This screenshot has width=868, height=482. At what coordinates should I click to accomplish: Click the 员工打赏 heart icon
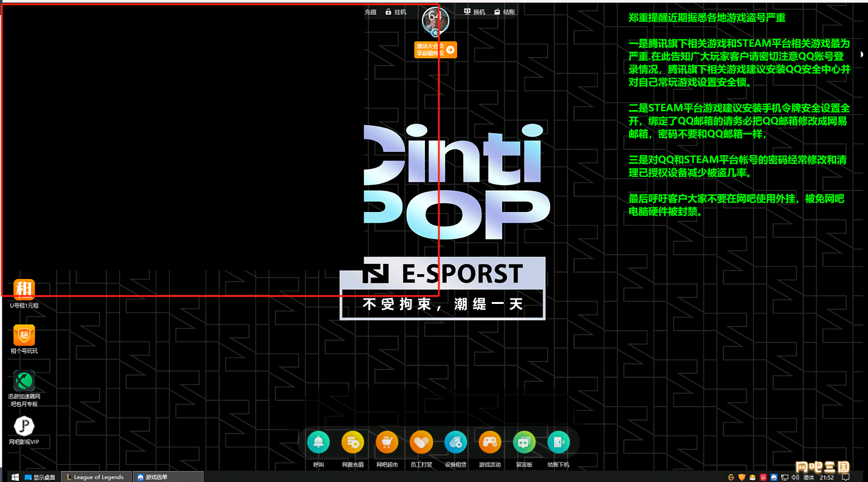421,442
